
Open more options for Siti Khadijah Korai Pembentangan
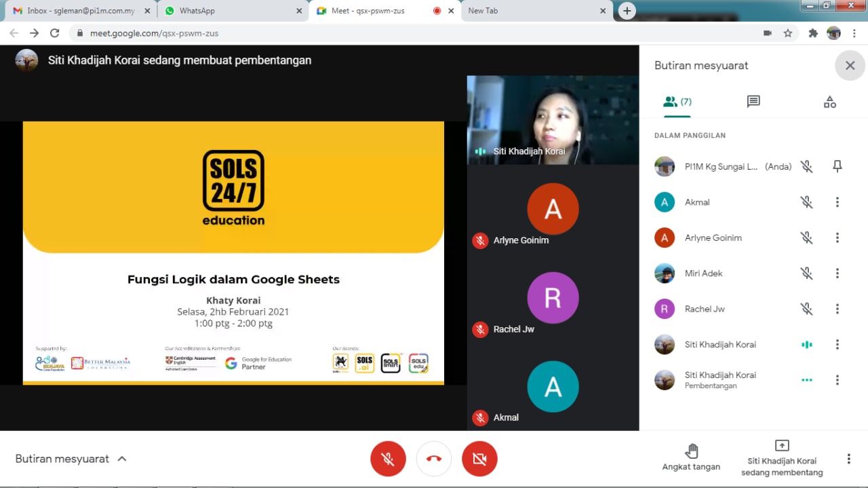point(837,380)
